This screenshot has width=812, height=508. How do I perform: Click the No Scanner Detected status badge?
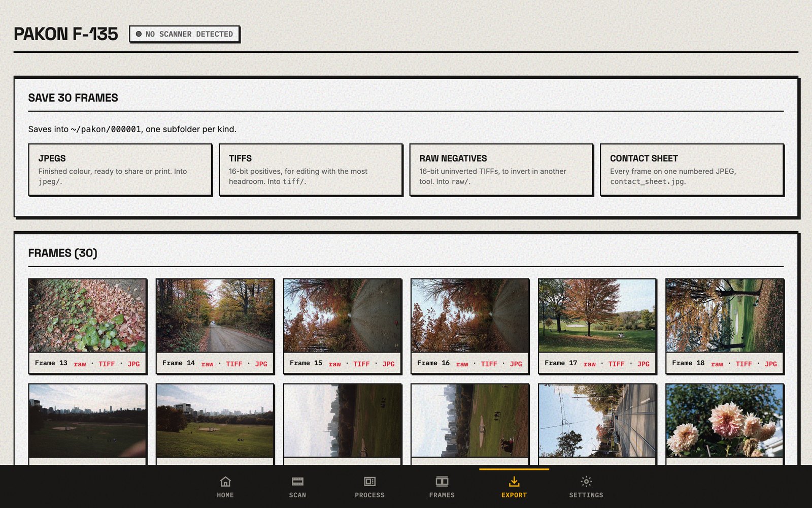[x=184, y=34]
